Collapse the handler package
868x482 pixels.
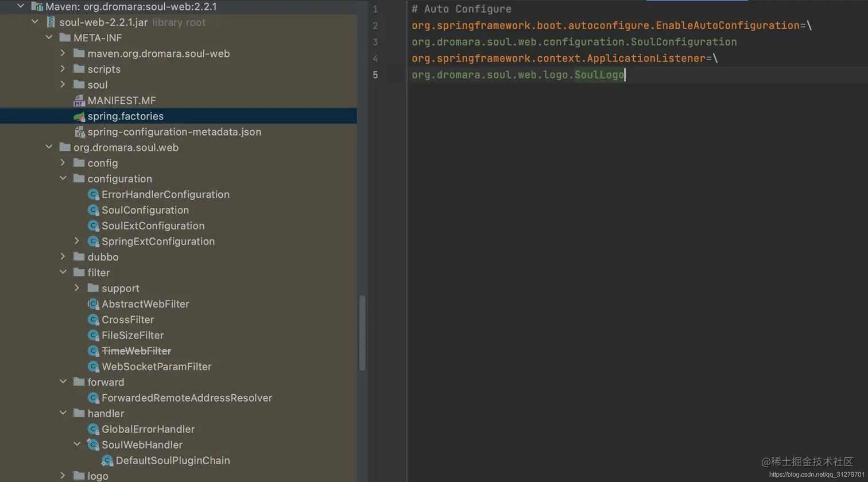(x=63, y=413)
